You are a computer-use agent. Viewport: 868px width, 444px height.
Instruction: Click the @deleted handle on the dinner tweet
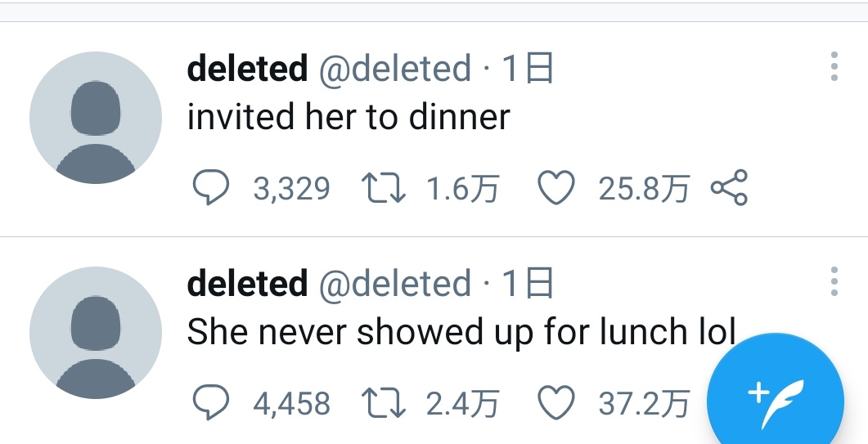[x=394, y=70]
